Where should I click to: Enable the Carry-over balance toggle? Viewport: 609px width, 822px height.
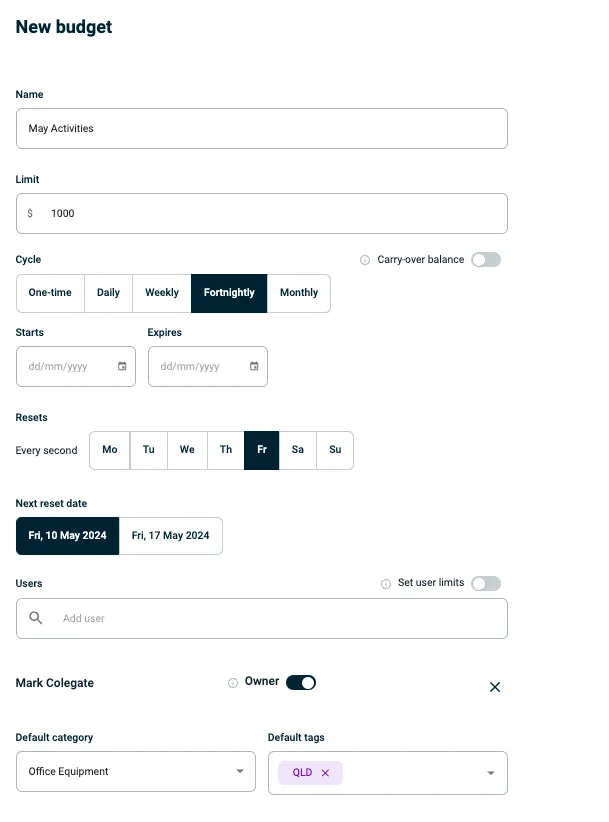click(x=486, y=260)
